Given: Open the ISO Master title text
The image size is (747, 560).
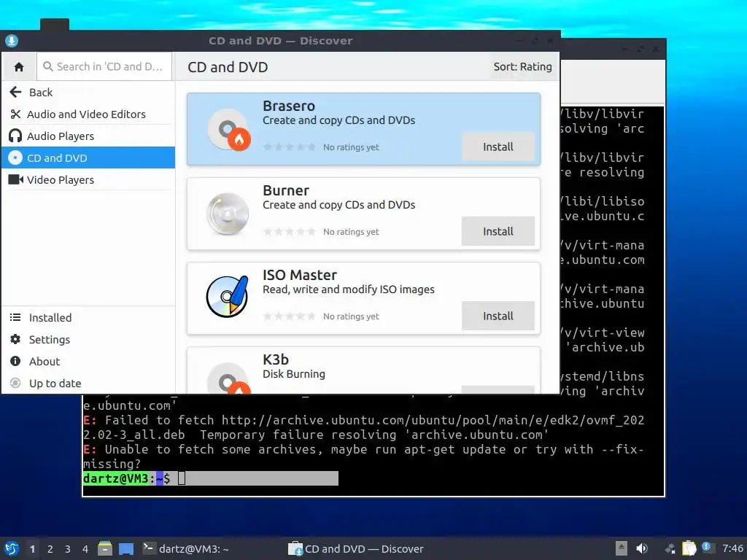Looking at the screenshot, I should click(x=300, y=275).
